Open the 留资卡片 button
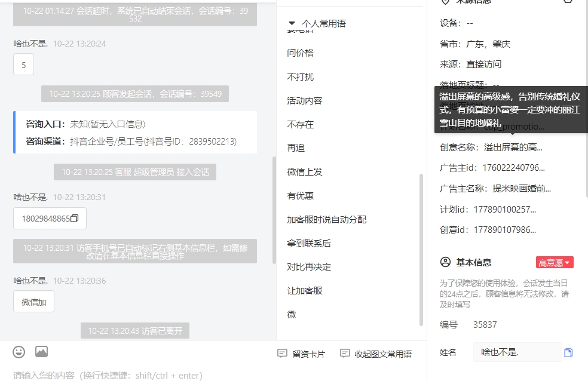 click(302, 354)
